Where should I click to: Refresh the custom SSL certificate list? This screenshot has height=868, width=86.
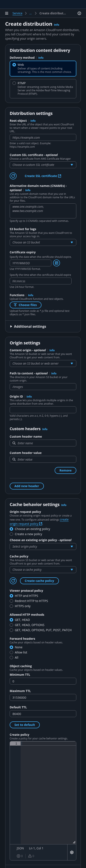click(13, 176)
